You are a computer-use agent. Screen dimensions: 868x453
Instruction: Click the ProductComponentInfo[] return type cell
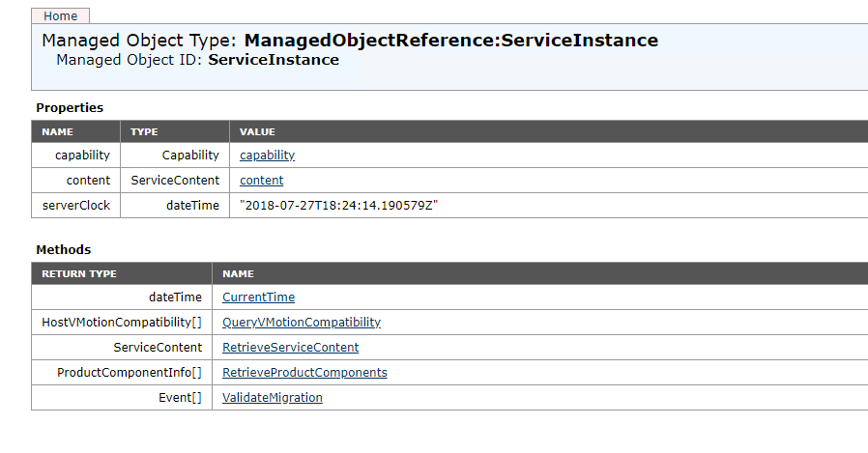(122, 372)
